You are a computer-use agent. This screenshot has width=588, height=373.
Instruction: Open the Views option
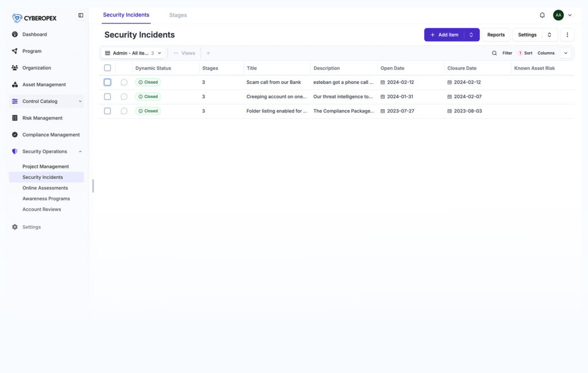184,53
